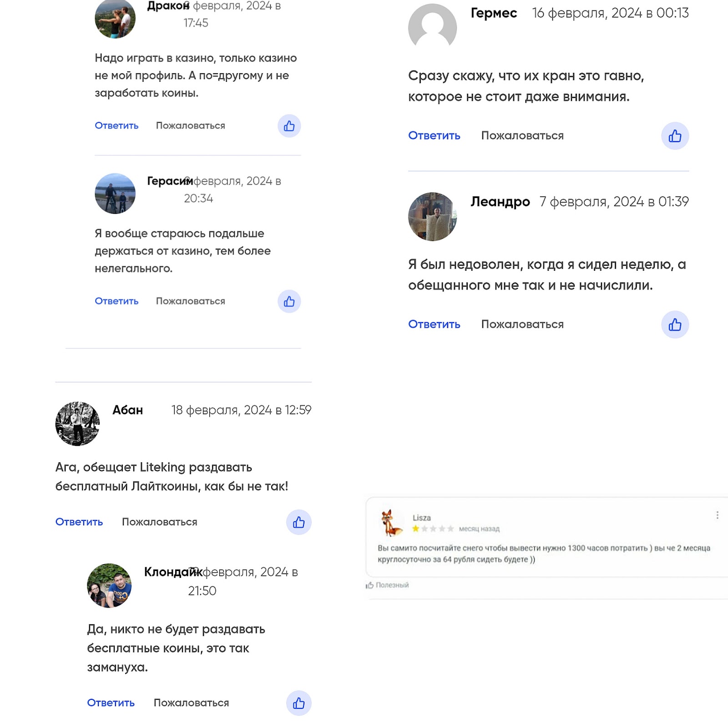Like Клондайк's comment with thumbs-up

(x=299, y=703)
